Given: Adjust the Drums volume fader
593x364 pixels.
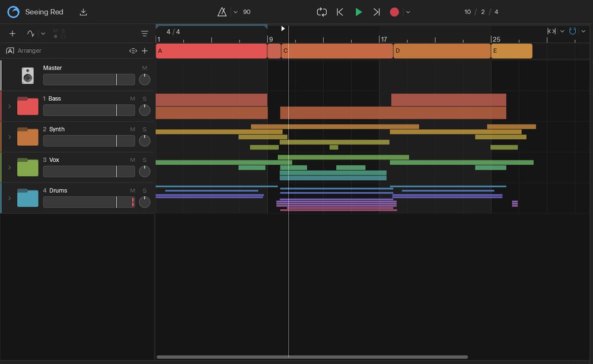Looking at the screenshot, I should point(89,202).
